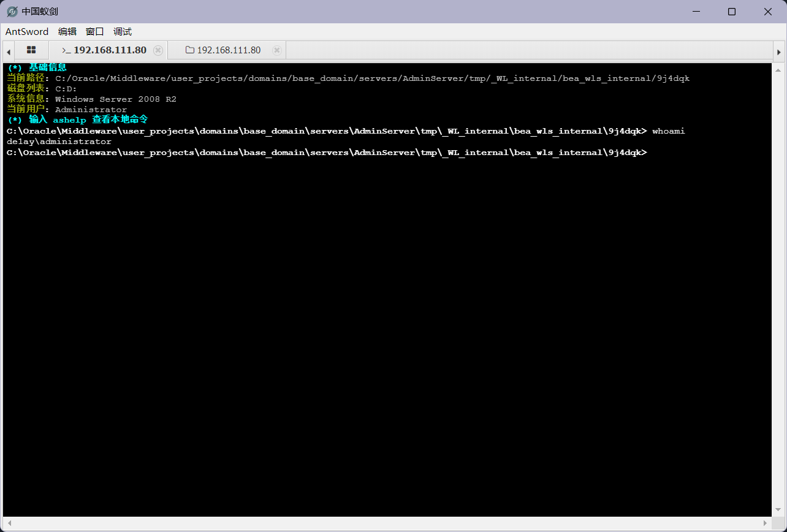This screenshot has width=787, height=532.
Task: Click the 当前用户 Administrator line
Action: pos(67,109)
